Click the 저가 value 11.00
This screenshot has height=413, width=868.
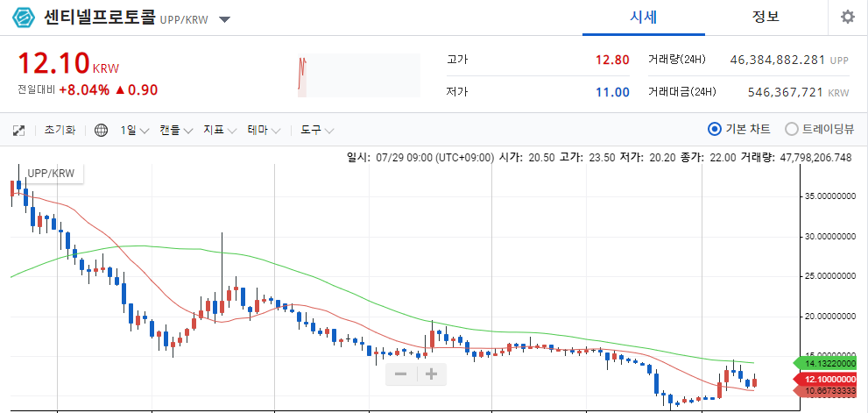pyautogui.click(x=612, y=93)
